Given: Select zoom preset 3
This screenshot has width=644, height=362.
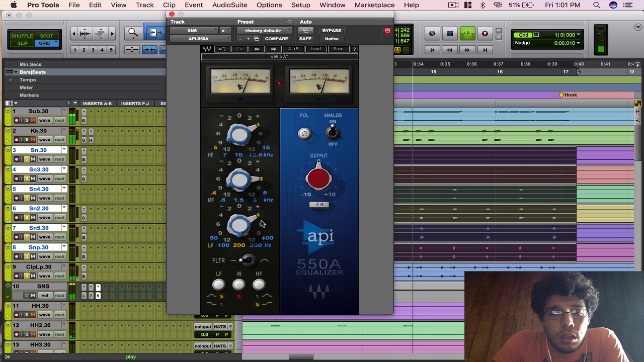Looking at the screenshot, I should [x=93, y=50].
